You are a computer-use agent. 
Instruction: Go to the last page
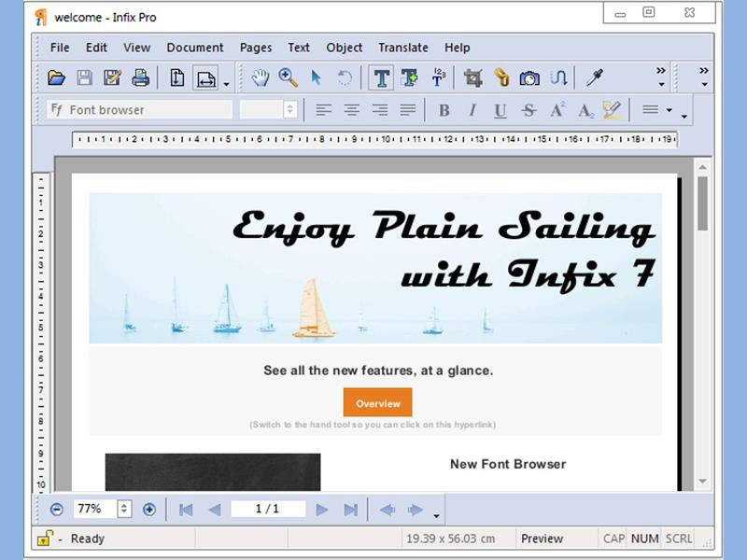point(351,510)
